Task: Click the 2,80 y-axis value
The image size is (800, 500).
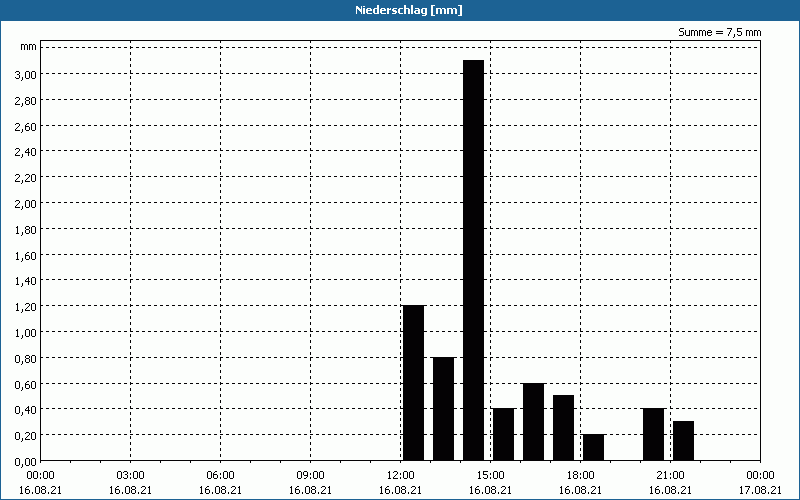Action: click(26, 101)
